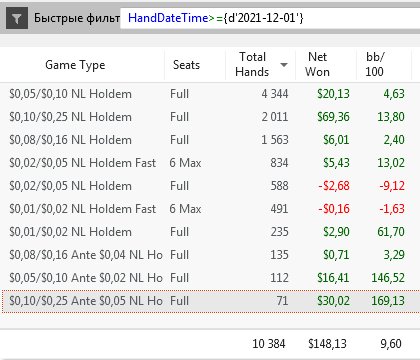Click the first 6 Max seats cell
The width and height of the screenshot is (420, 360).
click(186, 163)
